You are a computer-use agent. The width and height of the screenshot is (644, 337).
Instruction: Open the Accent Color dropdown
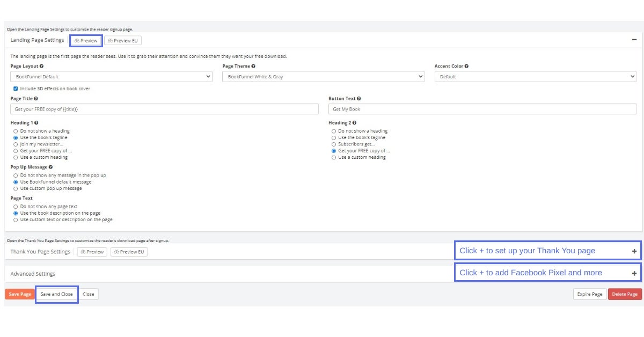[x=535, y=77]
